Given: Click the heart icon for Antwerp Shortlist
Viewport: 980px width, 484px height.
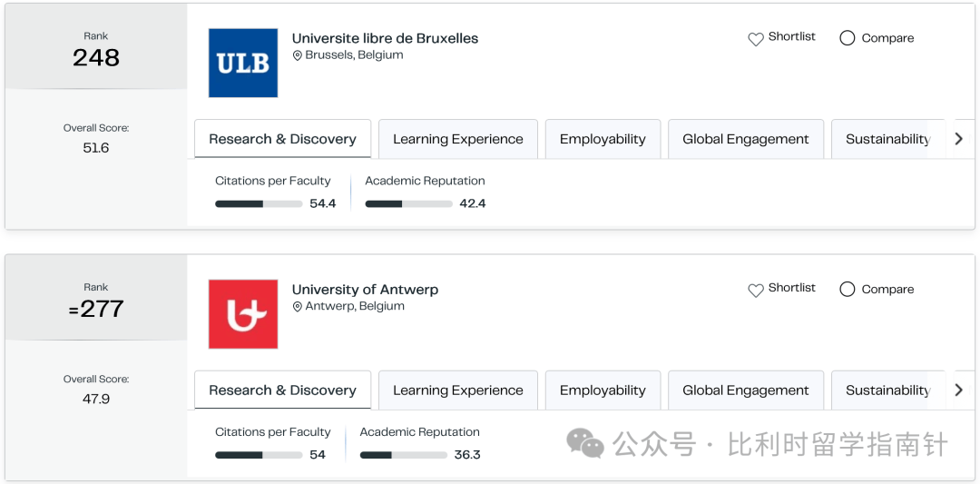Looking at the screenshot, I should 756,291.
